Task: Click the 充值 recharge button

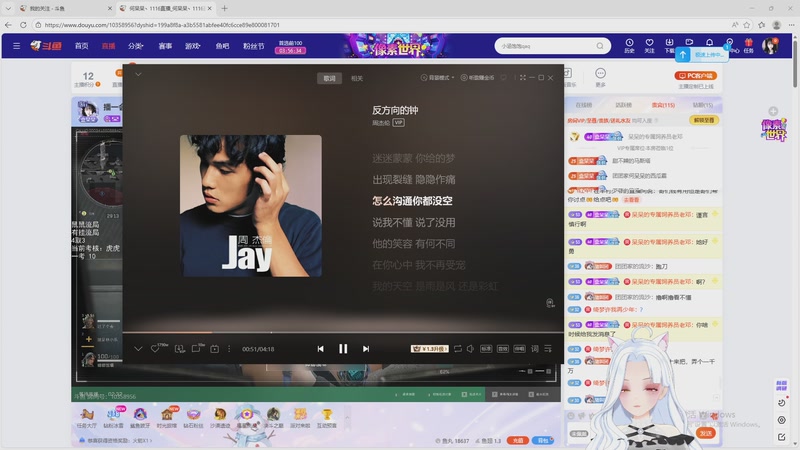Action: pos(517,440)
